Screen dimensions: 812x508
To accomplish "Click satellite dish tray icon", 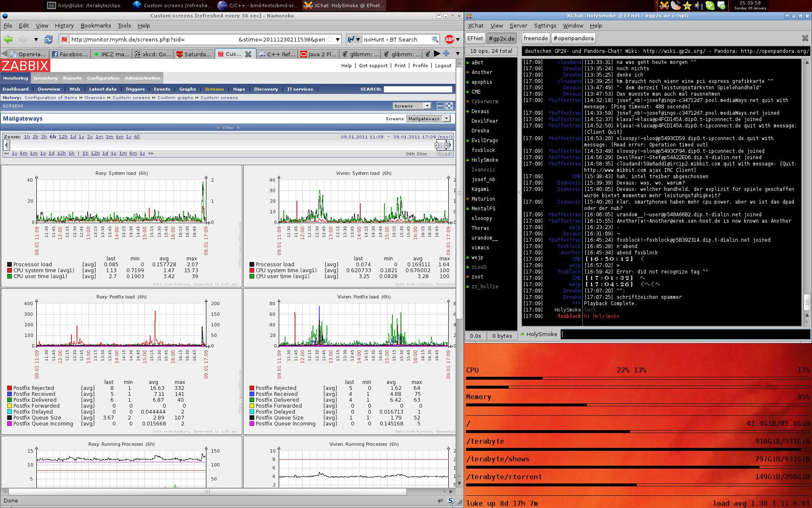I will pyautogui.click(x=676, y=6).
